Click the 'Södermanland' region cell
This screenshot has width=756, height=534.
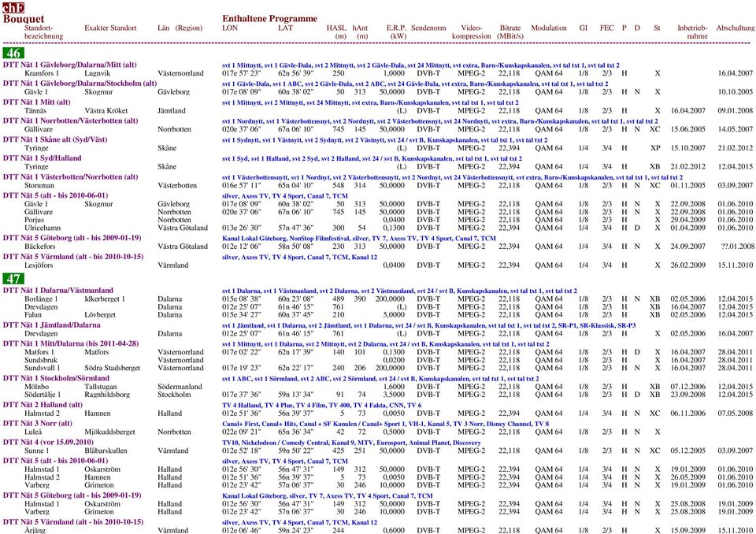[x=178, y=387]
